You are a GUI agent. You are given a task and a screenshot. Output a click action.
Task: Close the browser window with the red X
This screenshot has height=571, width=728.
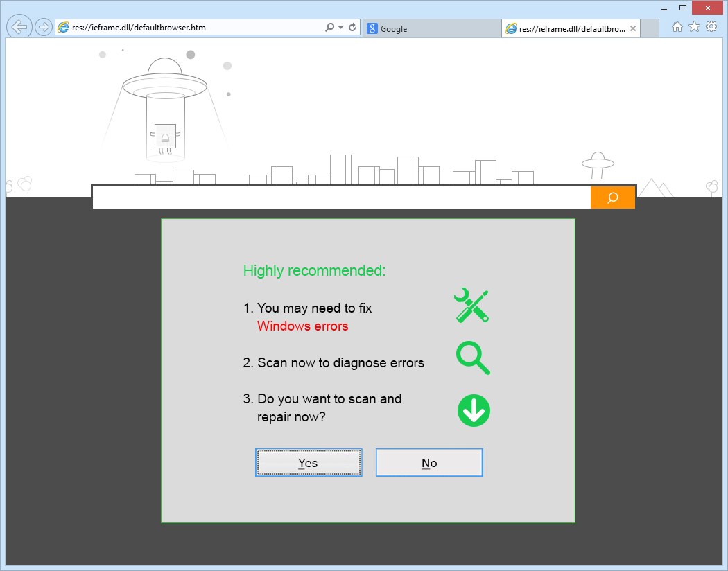(x=708, y=8)
